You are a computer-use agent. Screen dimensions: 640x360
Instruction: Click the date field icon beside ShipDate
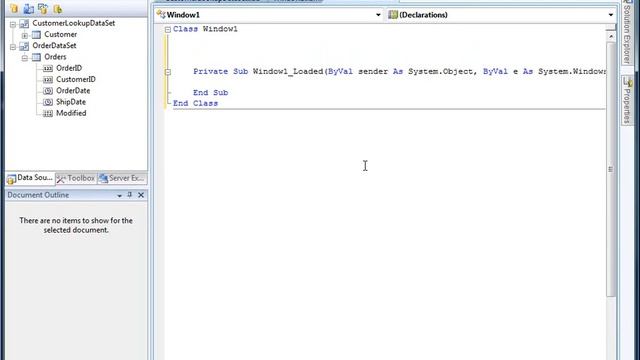pyautogui.click(x=48, y=102)
